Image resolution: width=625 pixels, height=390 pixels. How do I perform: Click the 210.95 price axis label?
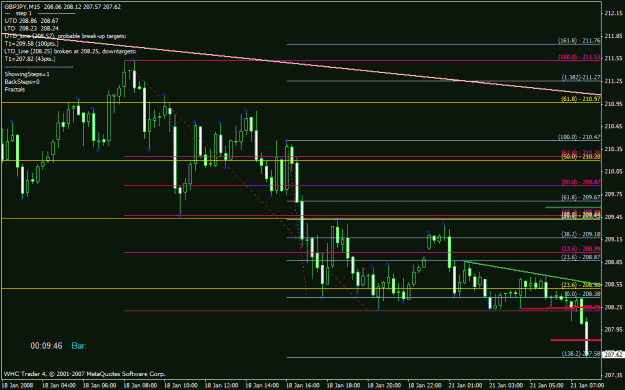[x=613, y=104]
